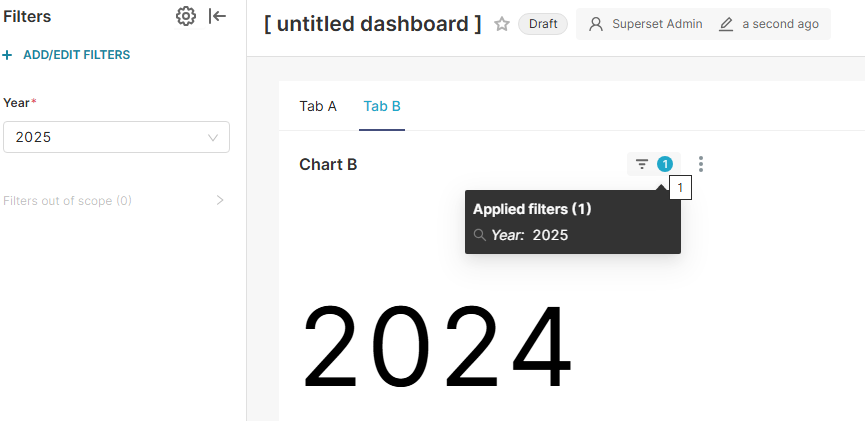The width and height of the screenshot is (865, 421).
Task: Select Tab B
Action: 382,106
